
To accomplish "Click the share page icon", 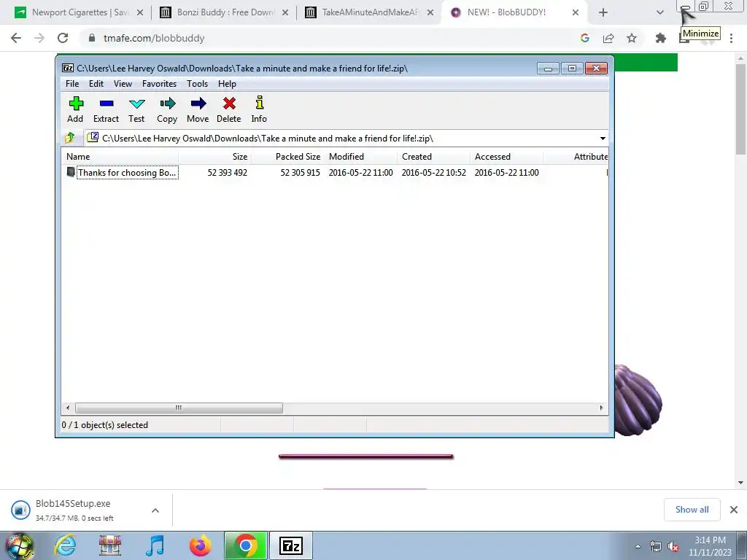I will [608, 38].
